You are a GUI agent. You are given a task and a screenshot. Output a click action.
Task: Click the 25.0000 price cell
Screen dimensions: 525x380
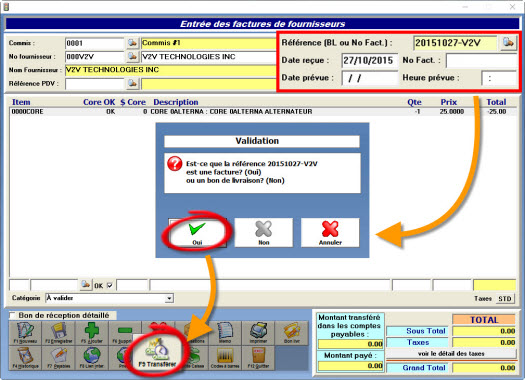[452, 111]
